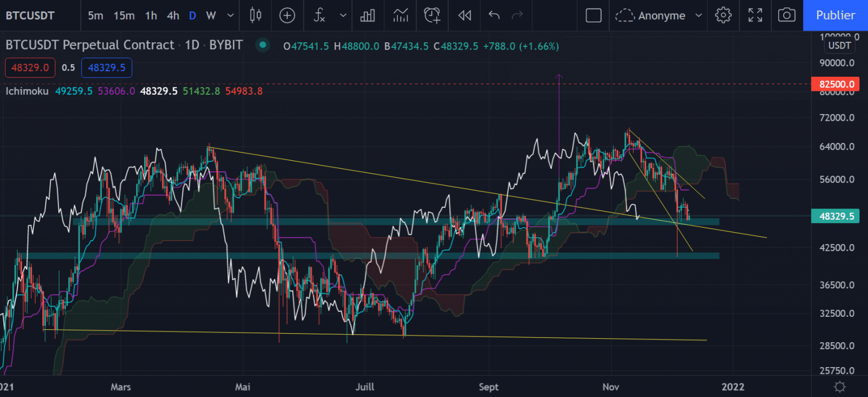Click the Ichimoku value 51432.8
Viewport: 868px width, 397px height.
coord(202,90)
